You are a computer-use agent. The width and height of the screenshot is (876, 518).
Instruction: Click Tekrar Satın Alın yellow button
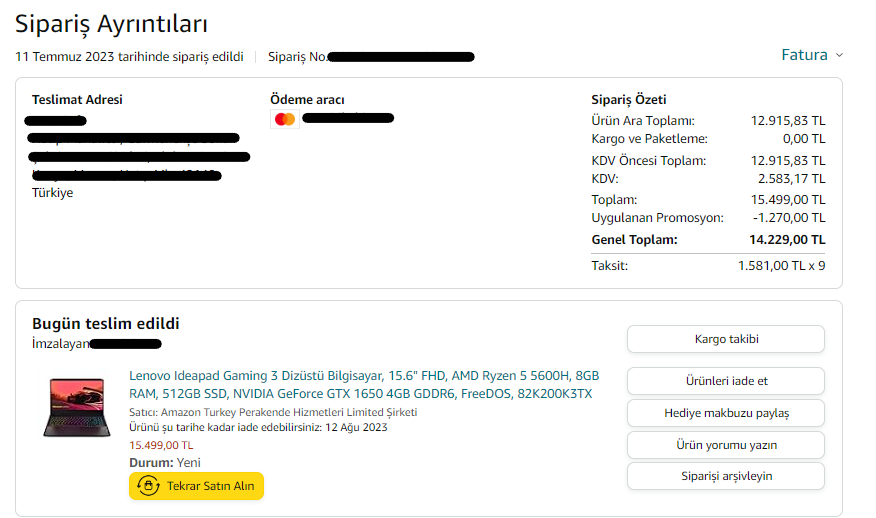[x=196, y=486]
